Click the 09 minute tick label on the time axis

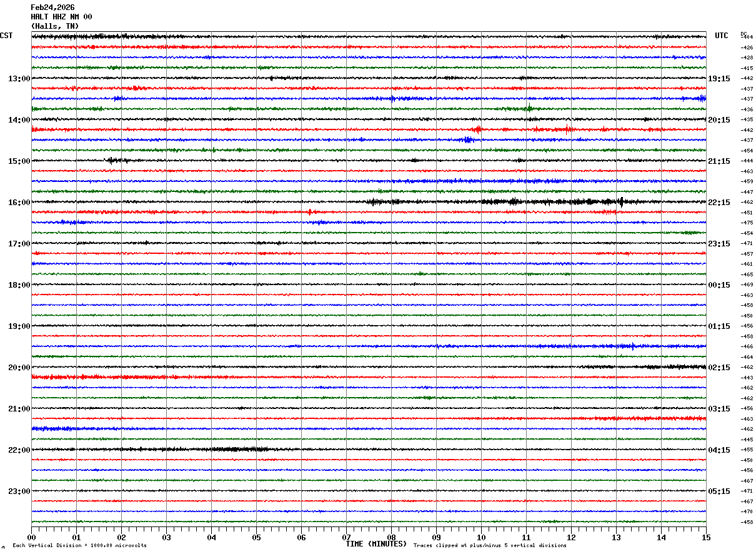point(436,537)
